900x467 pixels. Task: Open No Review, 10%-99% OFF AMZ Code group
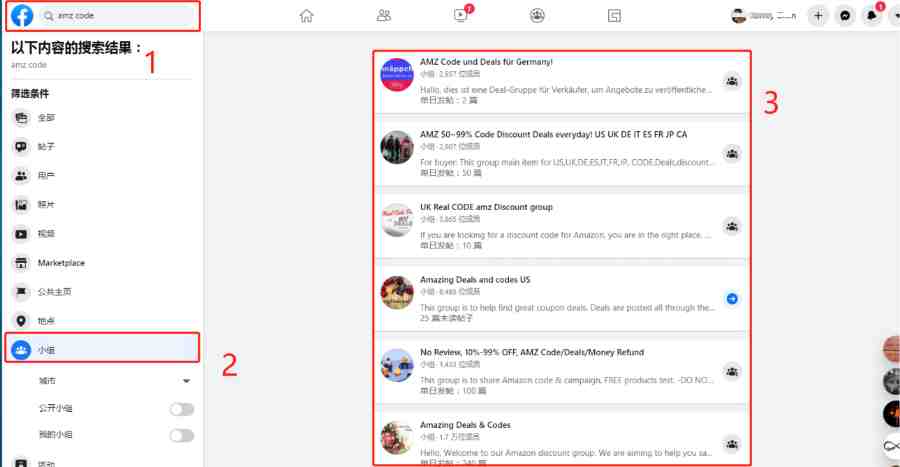click(x=532, y=352)
